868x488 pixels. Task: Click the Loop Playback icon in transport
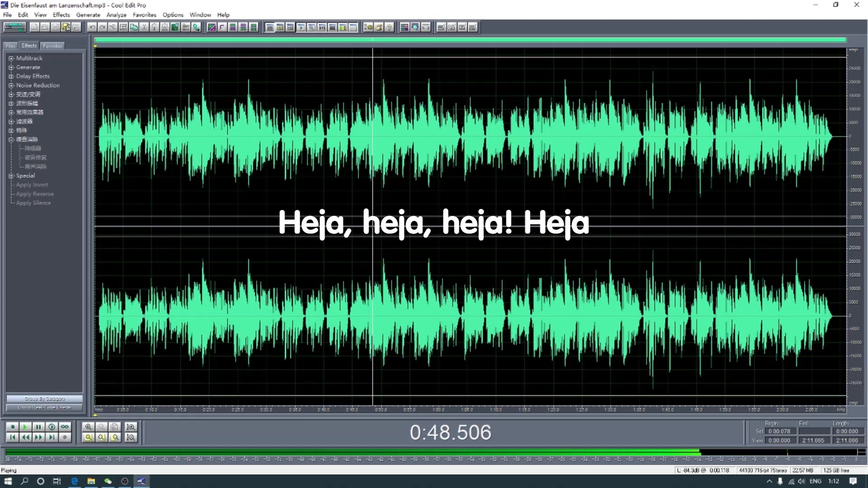click(65, 427)
